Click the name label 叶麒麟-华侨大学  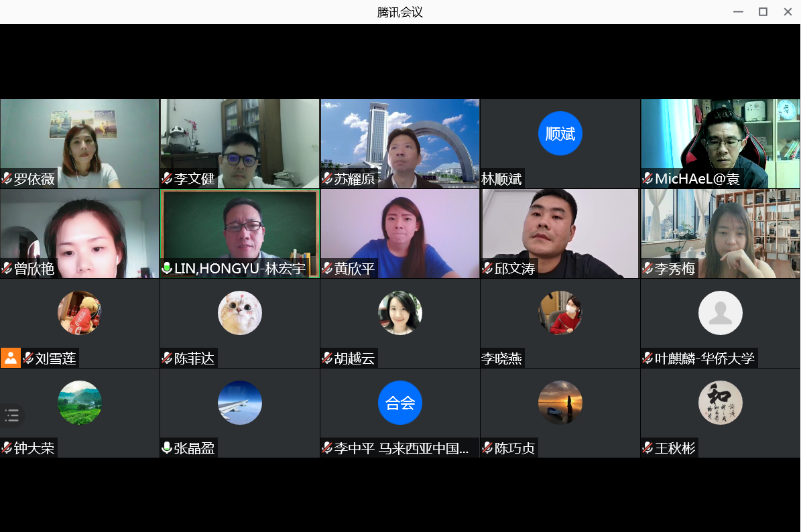click(704, 358)
